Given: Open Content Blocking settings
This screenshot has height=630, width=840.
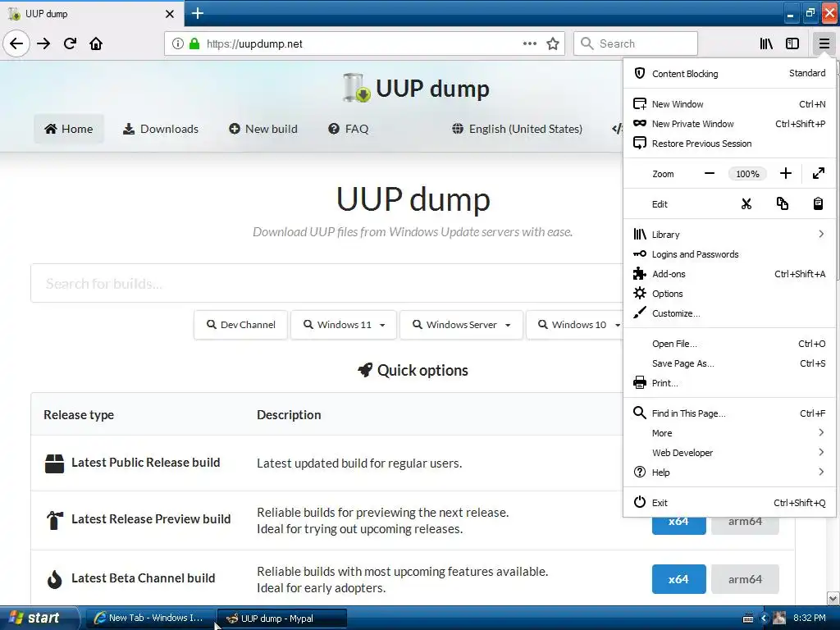Looking at the screenshot, I should pyautogui.click(x=729, y=73).
